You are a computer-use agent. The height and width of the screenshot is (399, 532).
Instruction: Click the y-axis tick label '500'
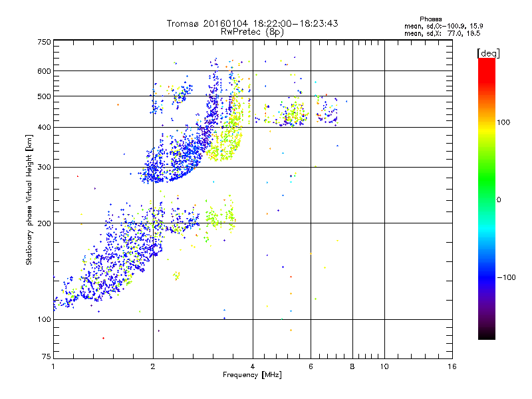tap(44, 96)
